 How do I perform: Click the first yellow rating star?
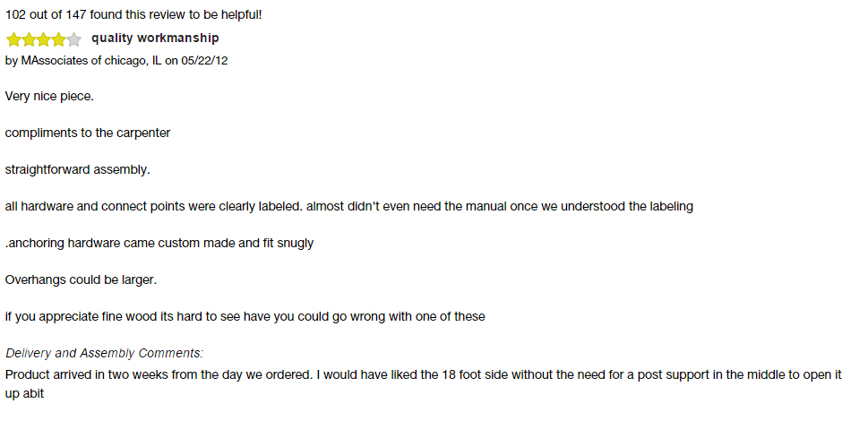pyautogui.click(x=13, y=39)
